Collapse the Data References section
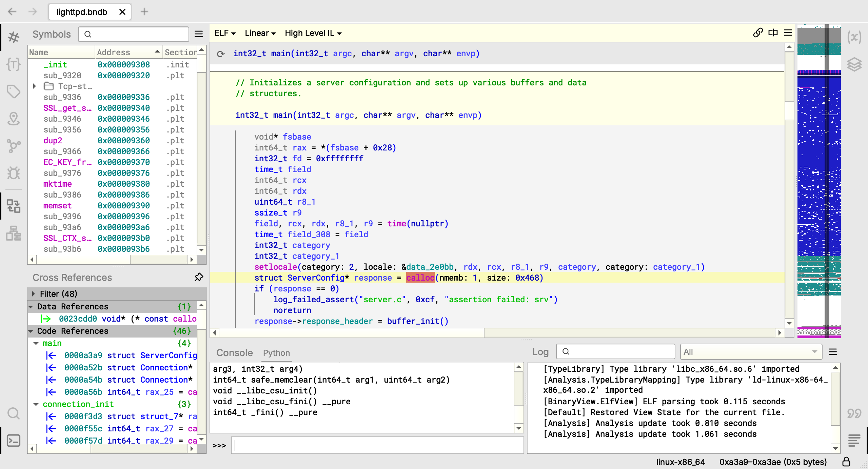Screen dimensions: 868x469 point(31,307)
